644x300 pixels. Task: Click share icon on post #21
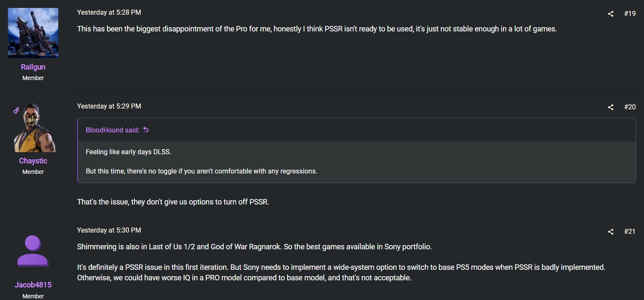(x=610, y=232)
